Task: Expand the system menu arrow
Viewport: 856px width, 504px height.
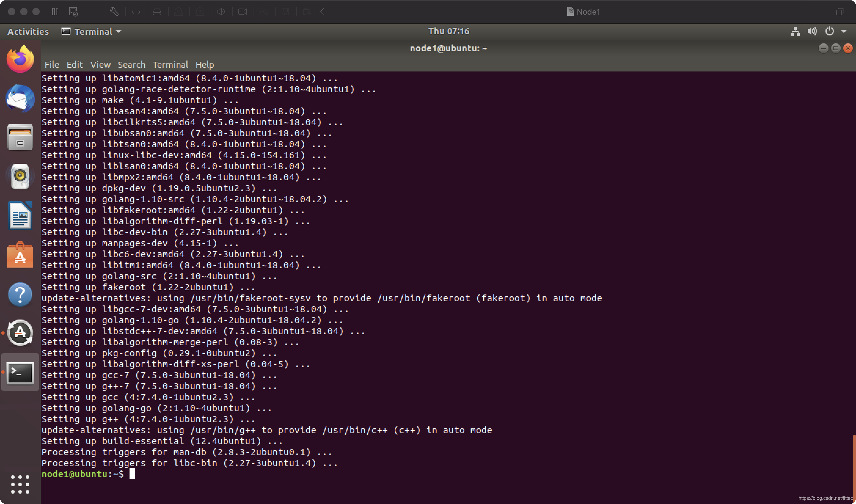Action: click(844, 31)
